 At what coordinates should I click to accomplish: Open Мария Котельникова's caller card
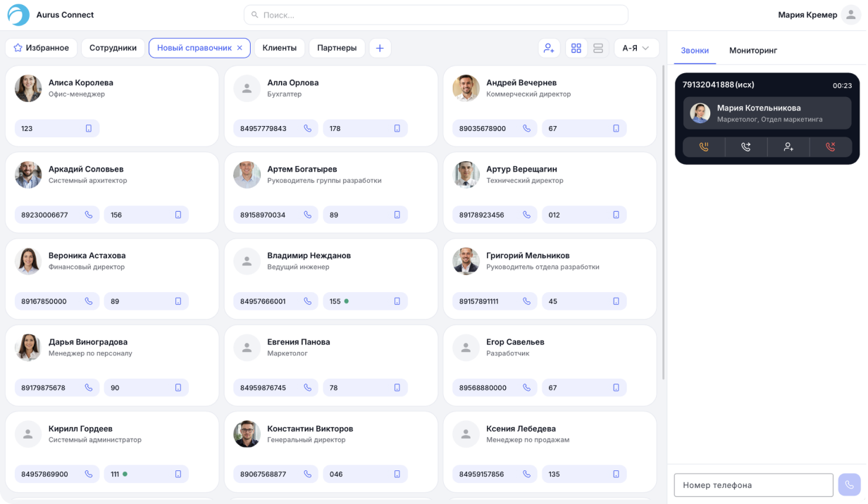point(767,113)
